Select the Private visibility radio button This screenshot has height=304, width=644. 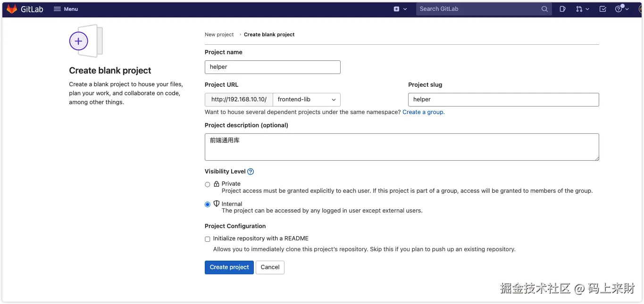click(208, 184)
